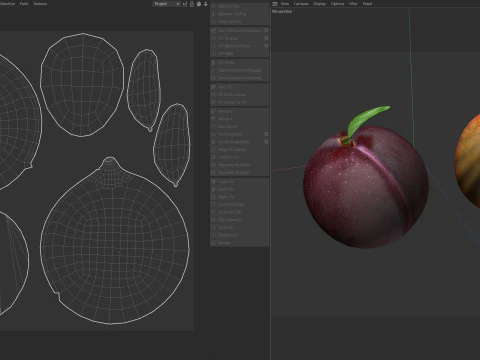The height and width of the screenshot is (360, 480).
Task: Open the Project dropdown in UV editor toolbar
Action: coord(166,4)
